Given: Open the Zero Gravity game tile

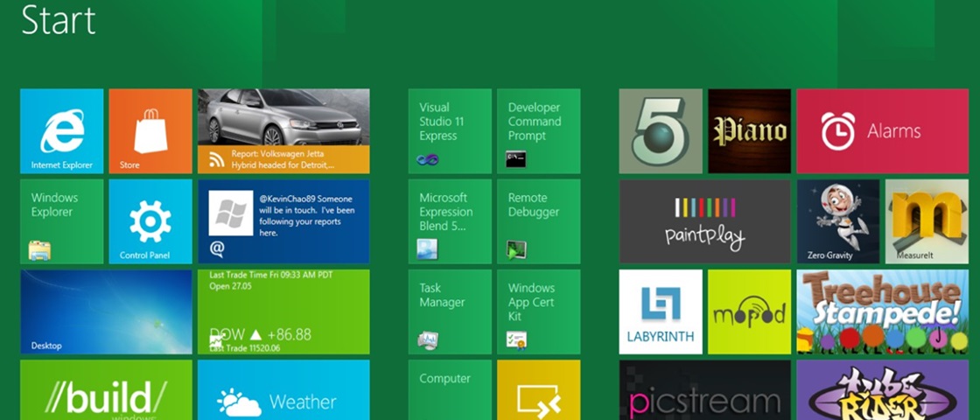Looking at the screenshot, I should point(838,222).
